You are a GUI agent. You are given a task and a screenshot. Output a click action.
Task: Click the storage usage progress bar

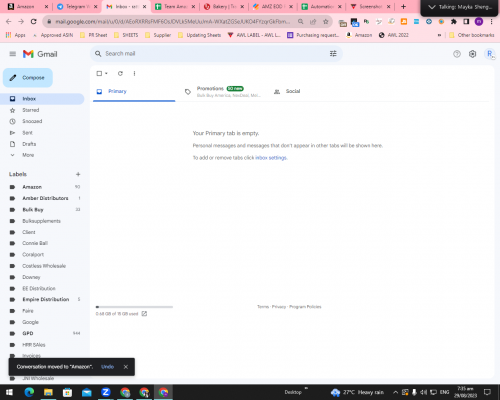(x=134, y=307)
